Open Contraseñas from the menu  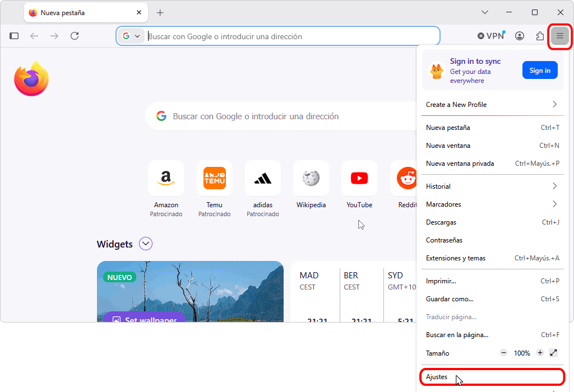[x=492, y=240]
